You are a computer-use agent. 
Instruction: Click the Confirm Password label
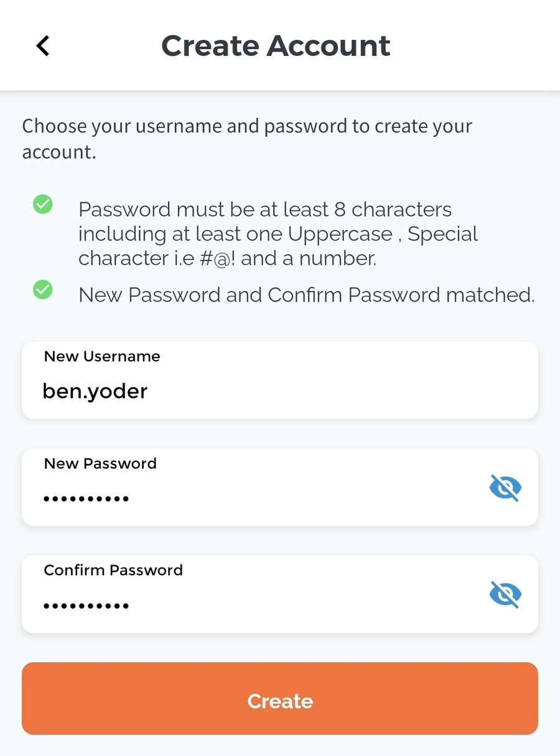(113, 570)
